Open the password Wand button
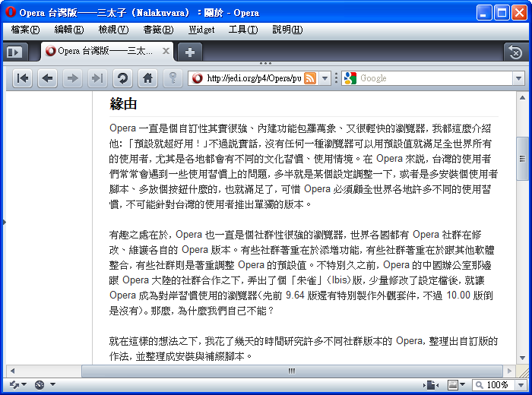Screen dimensions: 532x395 point(173,78)
